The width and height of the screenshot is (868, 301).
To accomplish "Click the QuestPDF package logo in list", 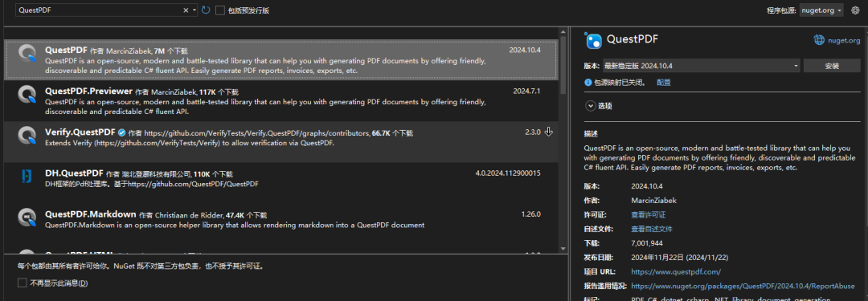I will [x=27, y=53].
